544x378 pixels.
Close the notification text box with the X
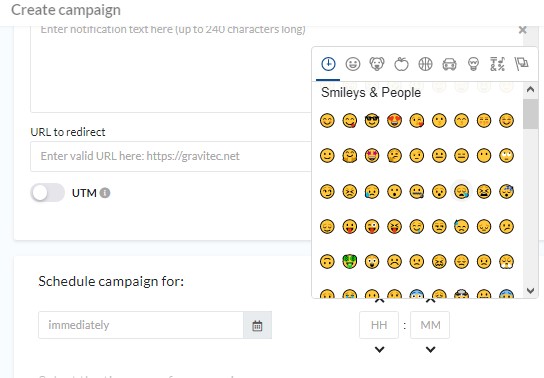click(x=522, y=30)
